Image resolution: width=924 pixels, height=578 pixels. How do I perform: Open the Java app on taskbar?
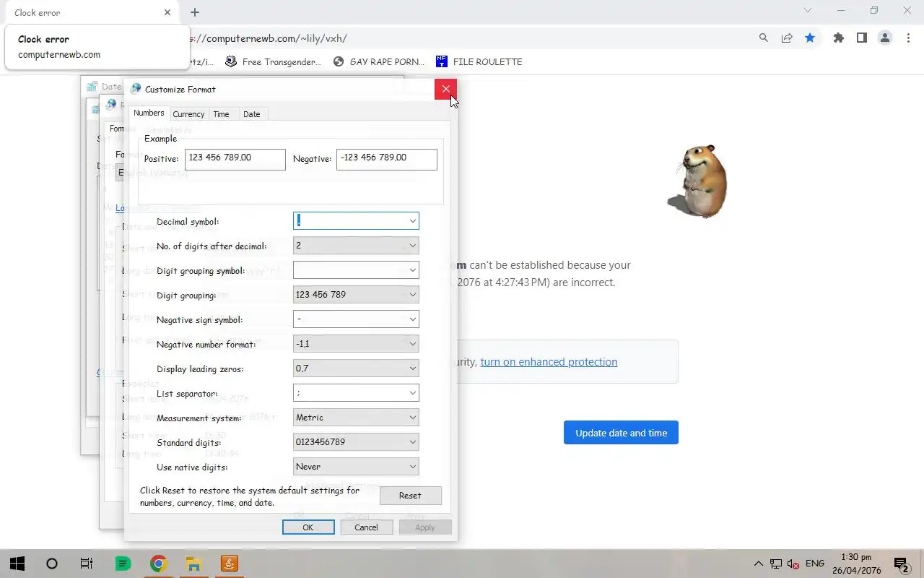tap(229, 564)
